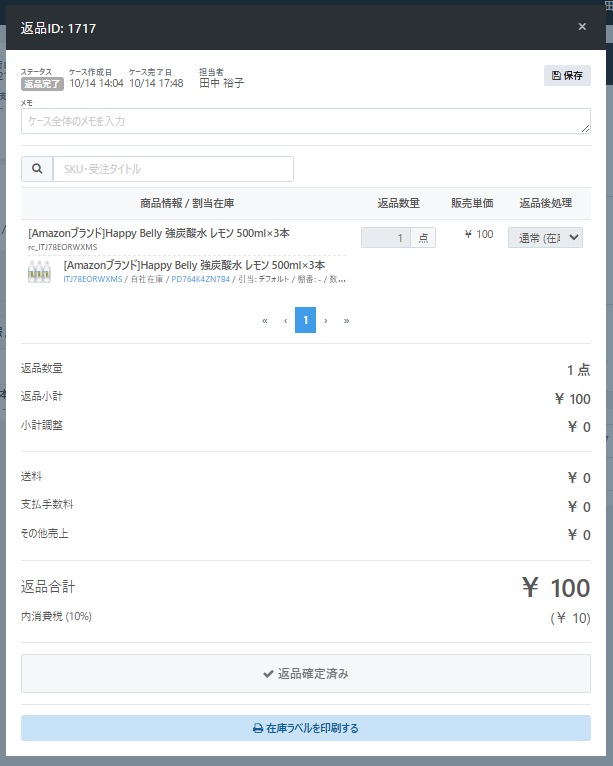Click the 販売単価 column header
The width and height of the screenshot is (613, 766).
[472, 203]
